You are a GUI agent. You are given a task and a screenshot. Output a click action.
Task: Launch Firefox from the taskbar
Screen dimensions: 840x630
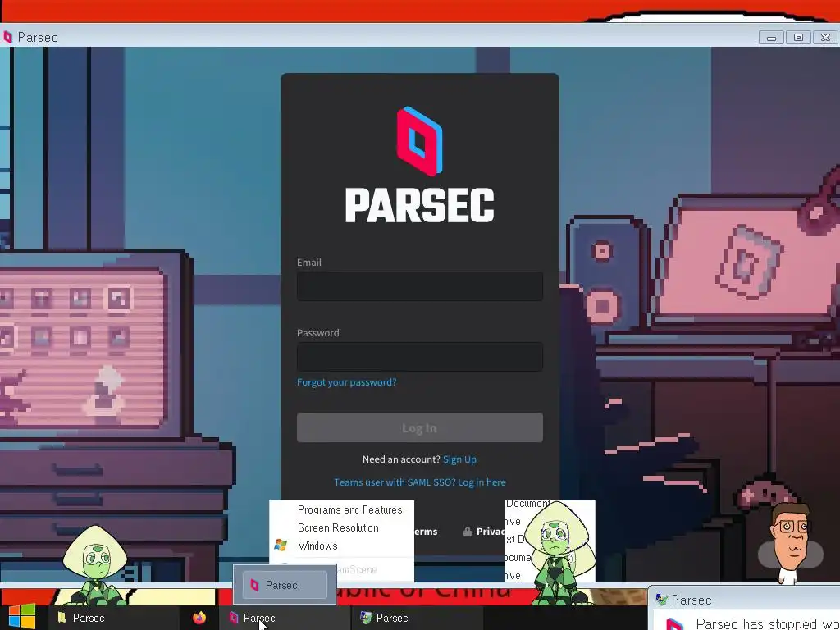(x=199, y=618)
